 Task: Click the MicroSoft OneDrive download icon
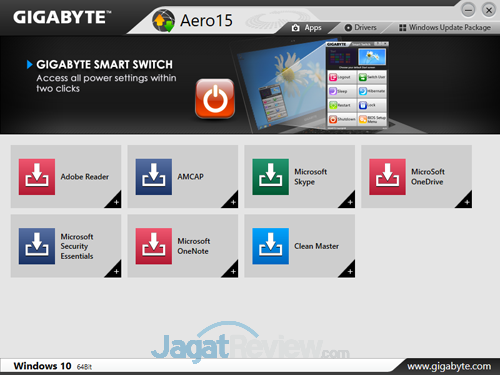coord(387,177)
